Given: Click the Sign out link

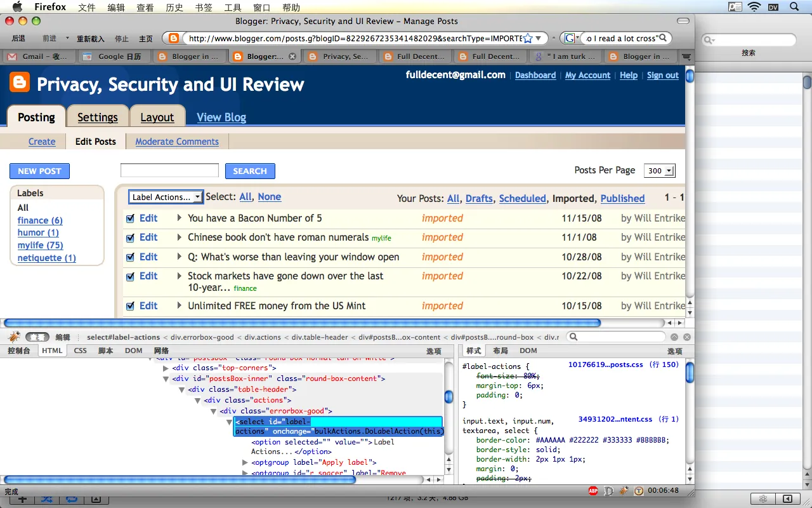Looking at the screenshot, I should click(663, 75).
